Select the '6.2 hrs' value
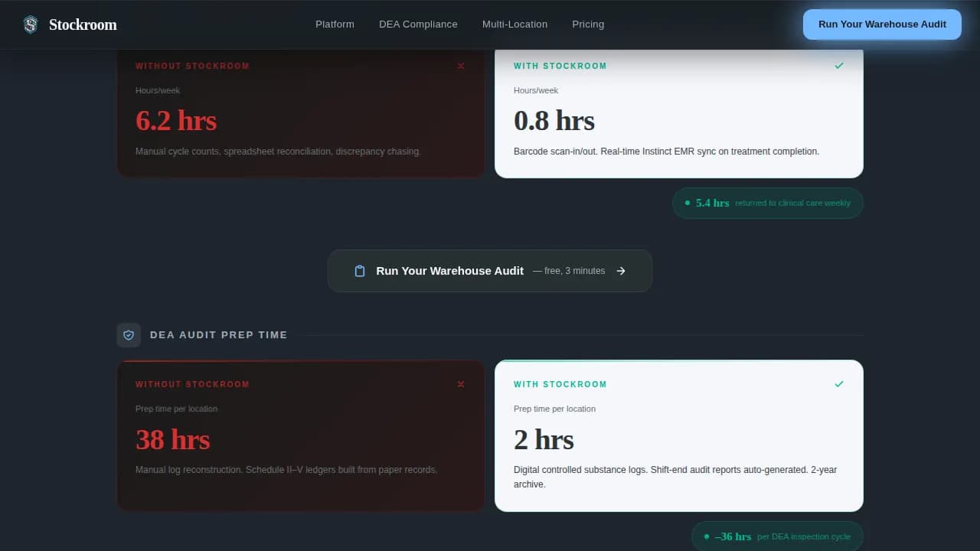The image size is (980, 551). pyautogui.click(x=176, y=121)
